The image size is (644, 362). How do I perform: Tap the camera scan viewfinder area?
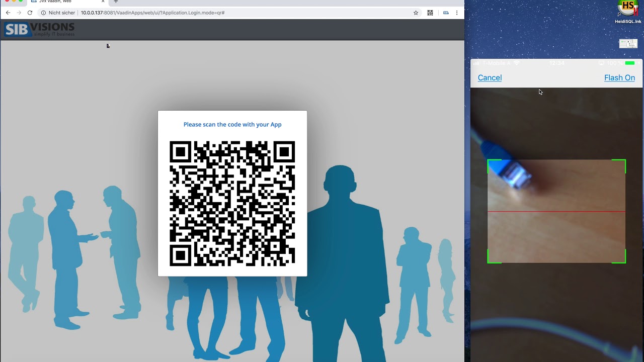pos(556,211)
